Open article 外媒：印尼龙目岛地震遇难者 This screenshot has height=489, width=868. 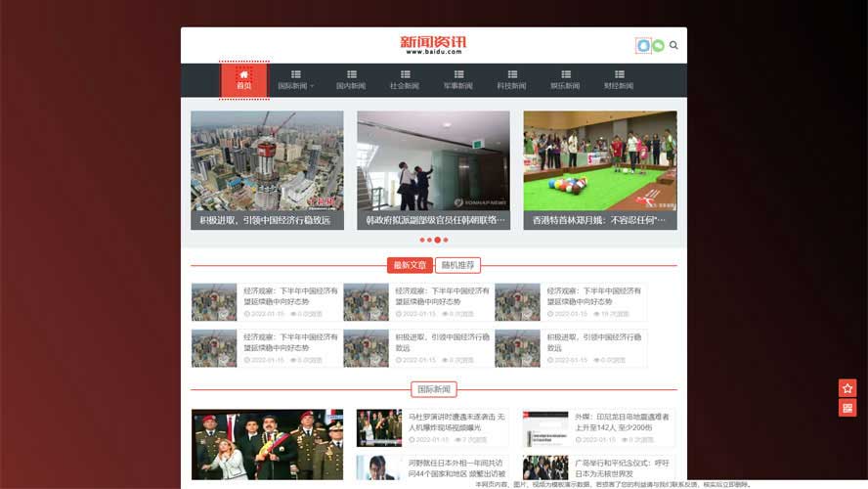click(x=623, y=422)
